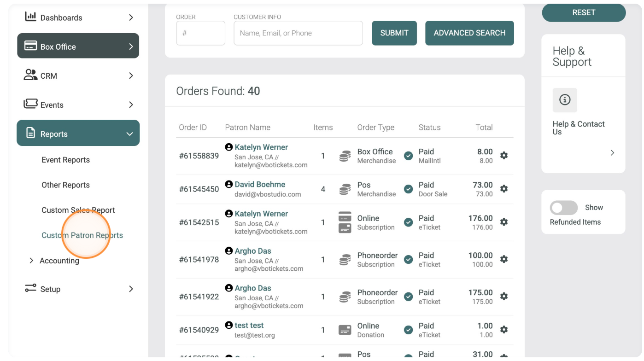Open patron test test link
644x361 pixels.
(x=249, y=325)
